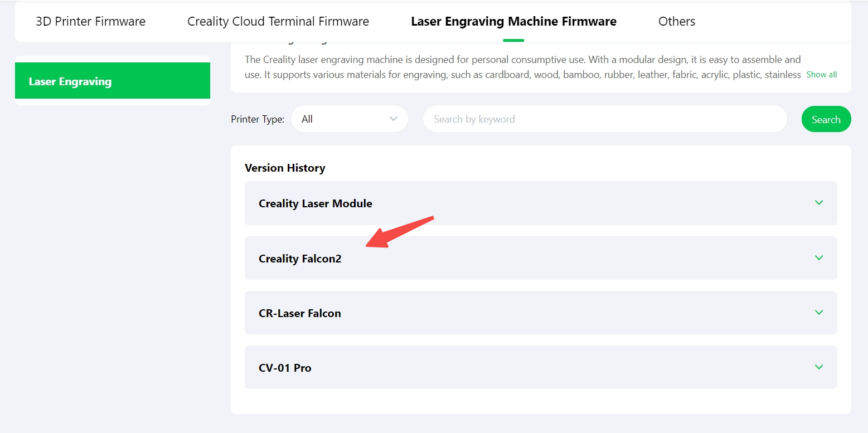This screenshot has height=433, width=868.
Task: Click the Printer Type: label
Action: point(258,119)
